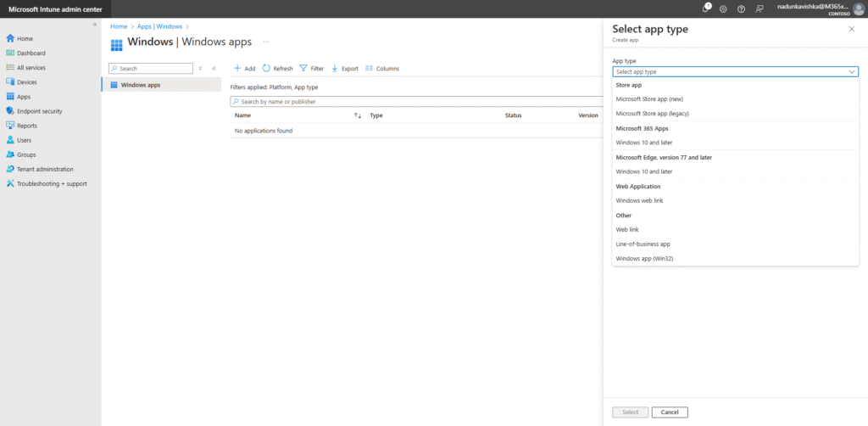The image size is (868, 426).
Task: Open the settings gear icon
Action: pos(723,8)
